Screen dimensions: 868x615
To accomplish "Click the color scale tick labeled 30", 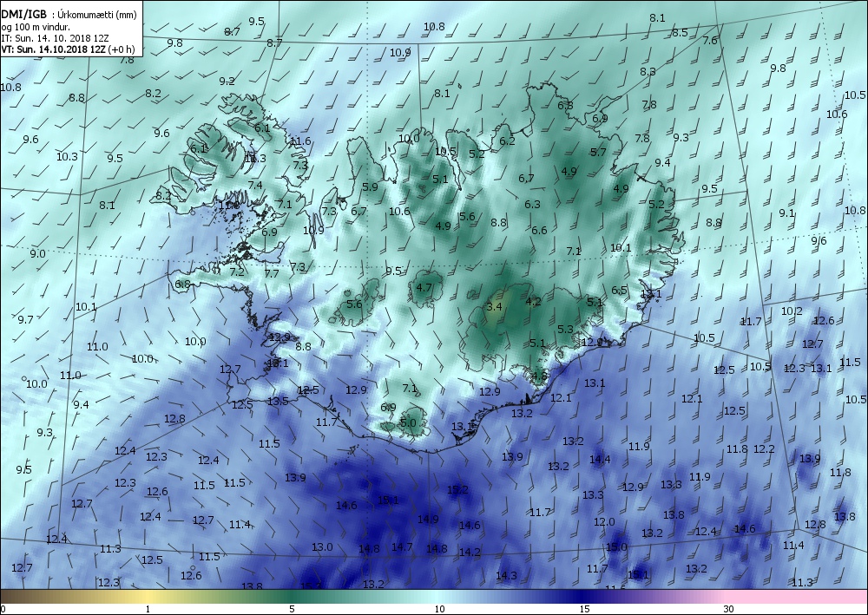I will (x=728, y=609).
